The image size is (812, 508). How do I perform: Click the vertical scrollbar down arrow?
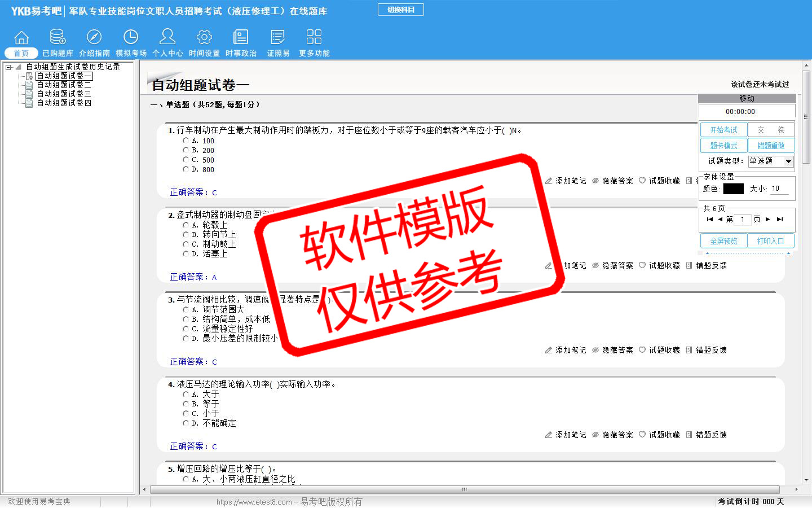click(807, 480)
